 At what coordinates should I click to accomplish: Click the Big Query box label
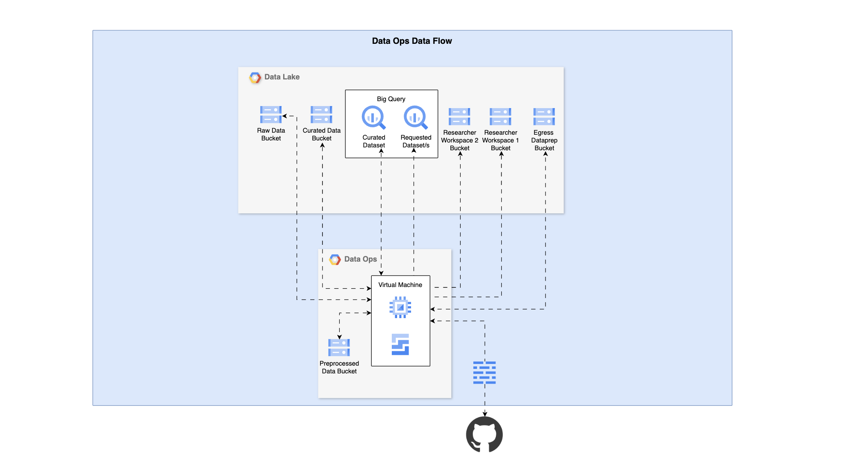pos(391,99)
